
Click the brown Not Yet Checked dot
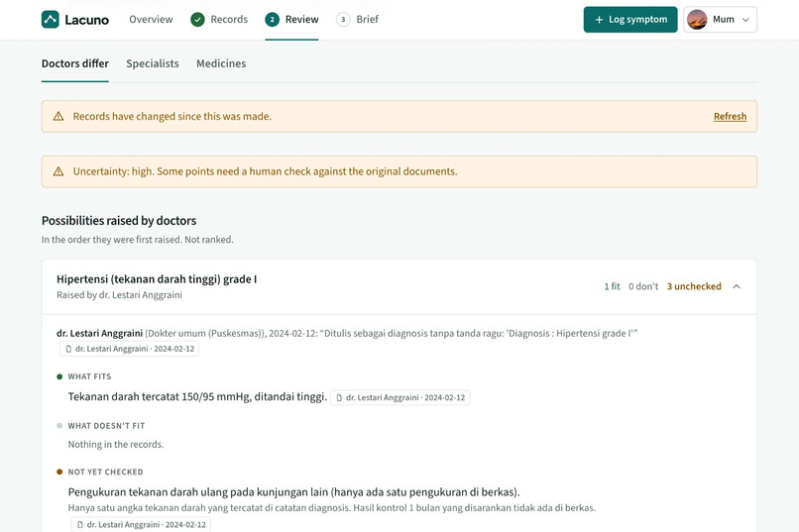click(59, 472)
